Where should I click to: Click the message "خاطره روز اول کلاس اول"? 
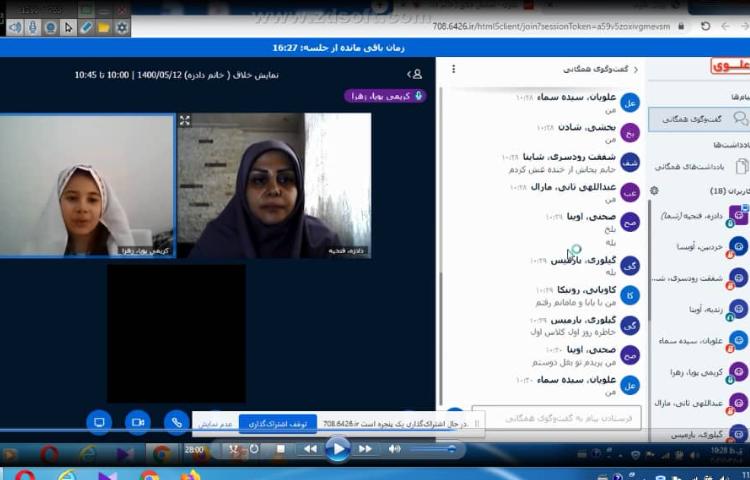coord(573,332)
